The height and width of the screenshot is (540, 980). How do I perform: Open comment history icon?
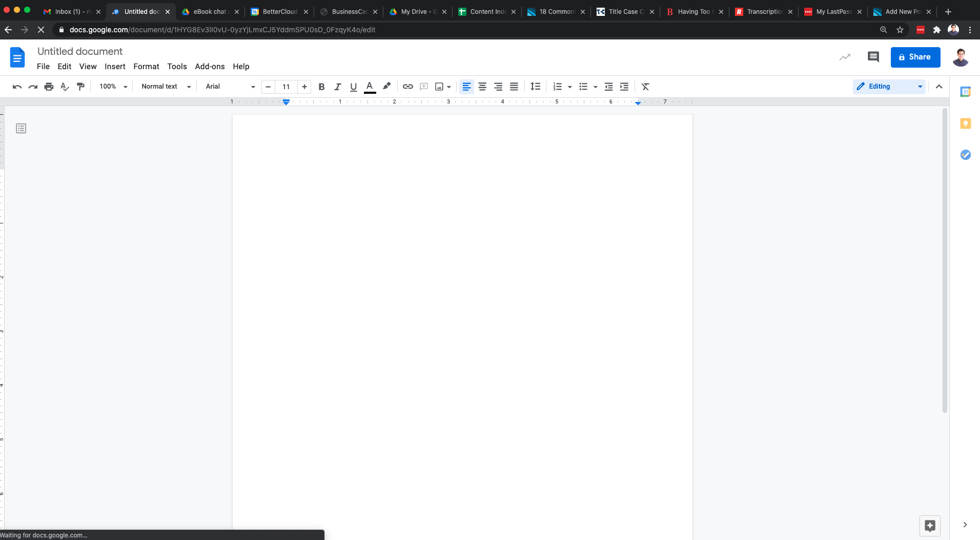pos(873,57)
